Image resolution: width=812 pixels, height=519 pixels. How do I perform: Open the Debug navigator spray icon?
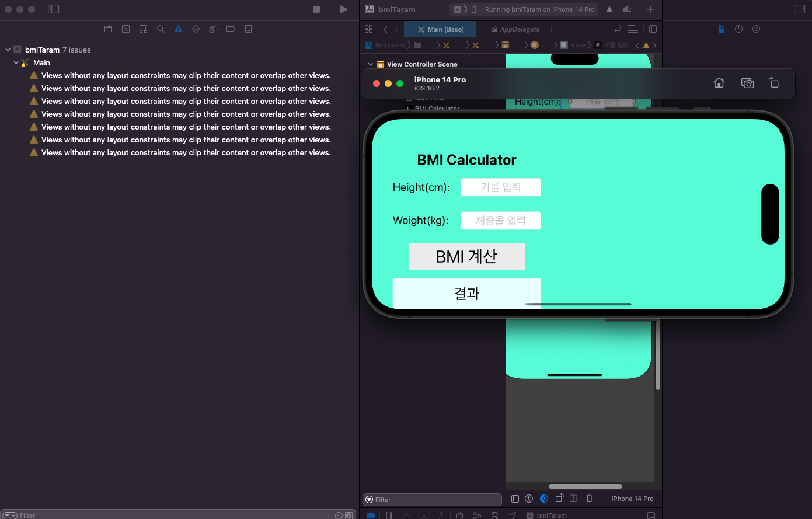213,29
